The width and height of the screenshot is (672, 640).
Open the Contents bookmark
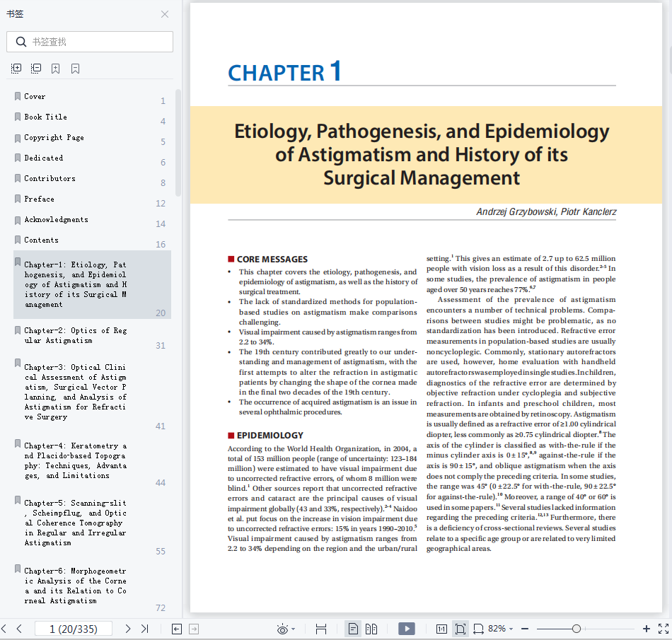tap(41, 240)
